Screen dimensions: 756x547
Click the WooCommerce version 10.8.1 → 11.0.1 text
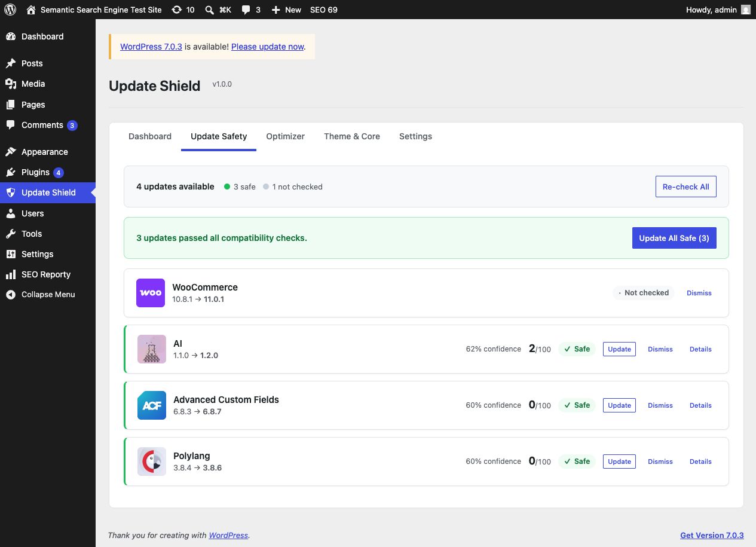(x=198, y=299)
